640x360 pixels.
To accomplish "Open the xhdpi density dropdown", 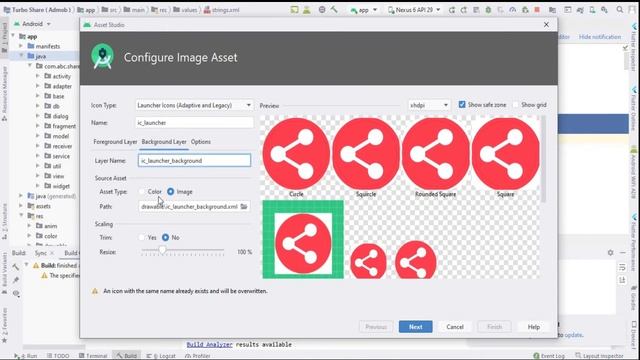I will tap(429, 105).
